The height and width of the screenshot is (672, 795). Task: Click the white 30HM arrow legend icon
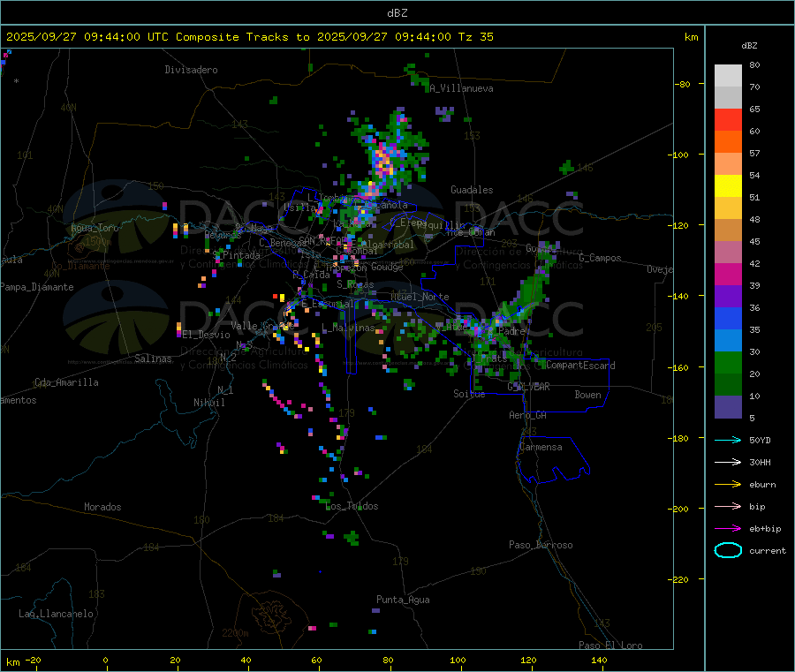728,462
